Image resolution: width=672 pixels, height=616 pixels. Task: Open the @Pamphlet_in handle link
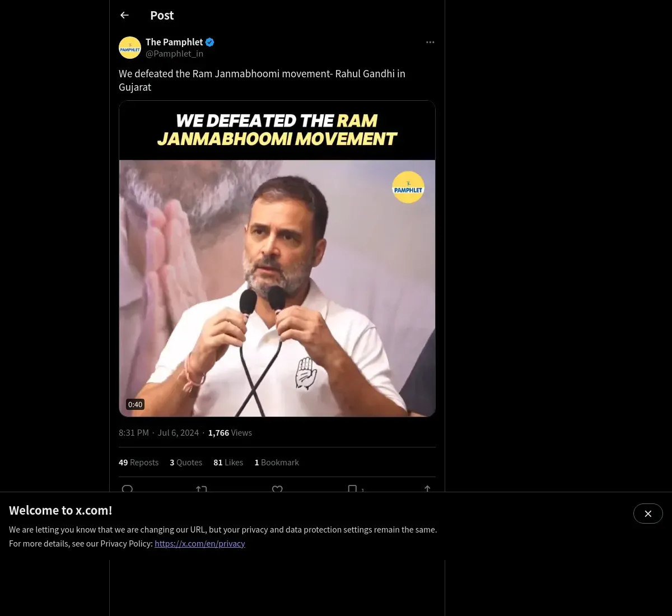(x=174, y=54)
